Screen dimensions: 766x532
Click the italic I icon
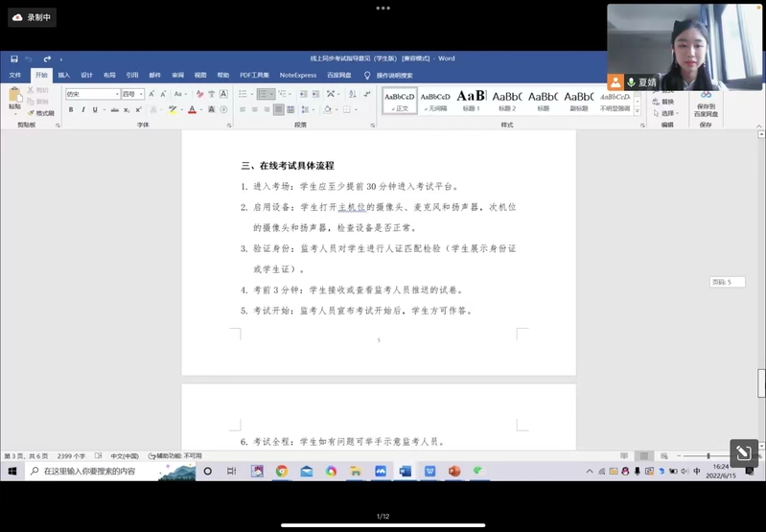coord(83,110)
